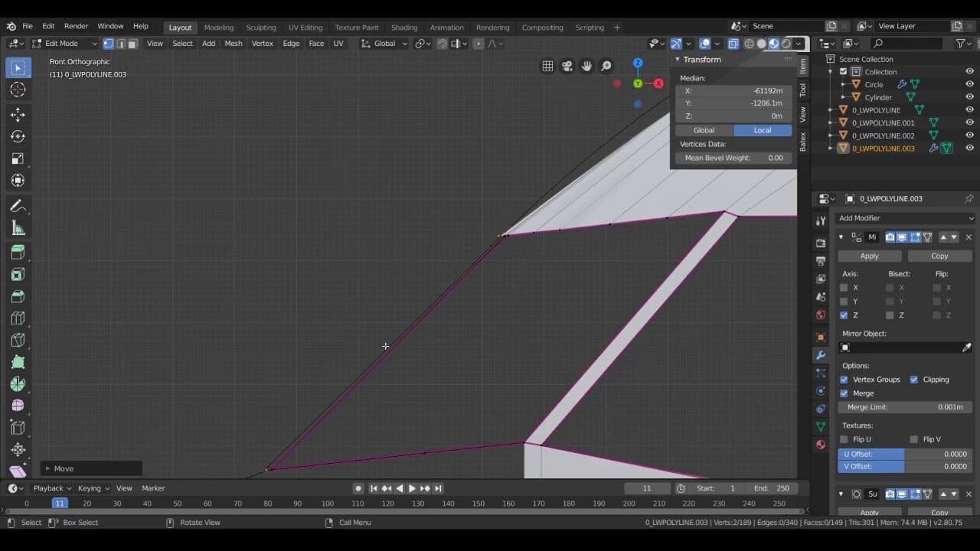Pick the Rotate tool
980x551 pixels.
[18, 136]
